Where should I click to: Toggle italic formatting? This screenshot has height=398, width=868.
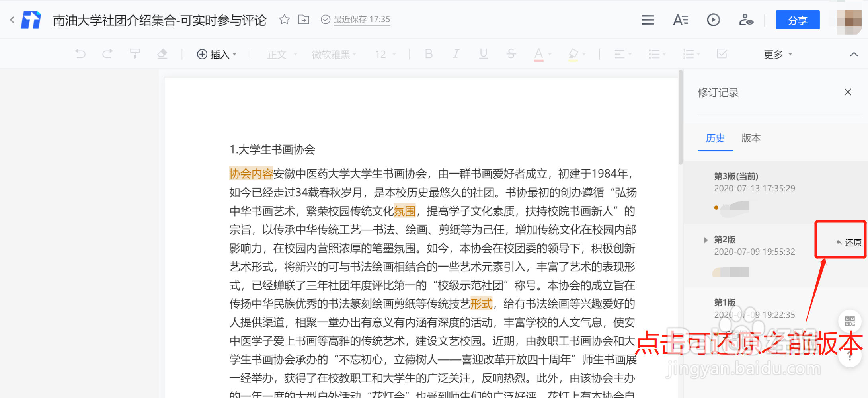pos(456,54)
